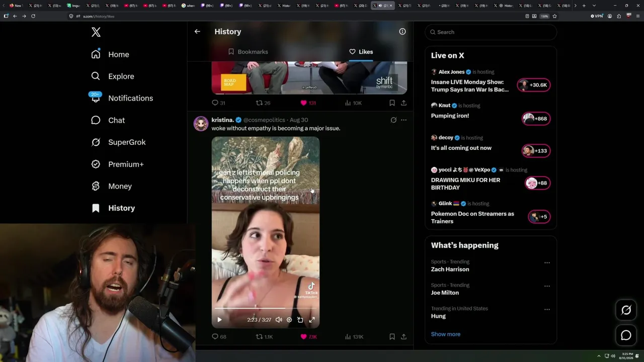644x362 pixels.
Task: Join Alex Jones live +30.6K
Action: (x=534, y=85)
